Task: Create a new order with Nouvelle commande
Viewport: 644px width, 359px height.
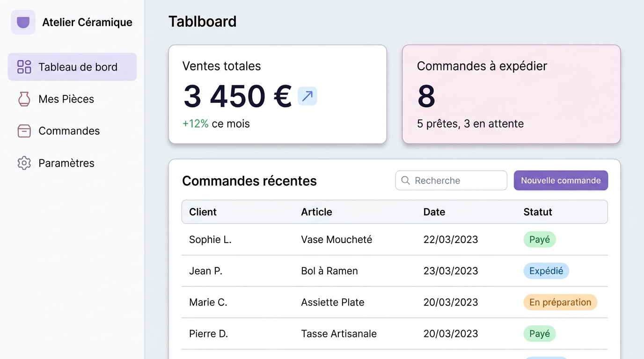Action: coord(561,180)
